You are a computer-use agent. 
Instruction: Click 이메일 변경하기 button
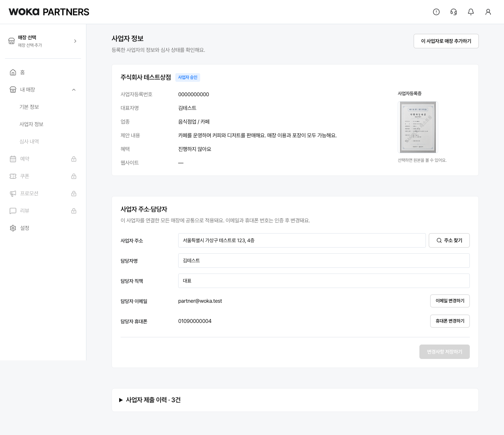click(x=450, y=301)
